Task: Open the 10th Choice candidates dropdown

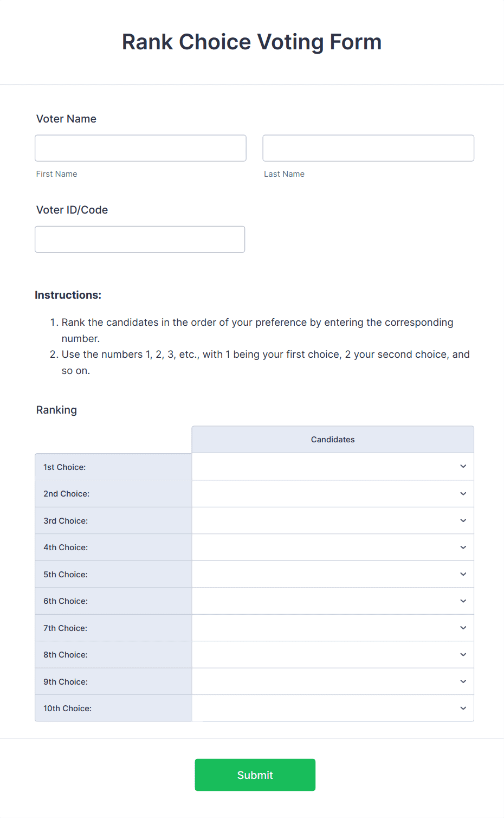Action: click(x=463, y=708)
